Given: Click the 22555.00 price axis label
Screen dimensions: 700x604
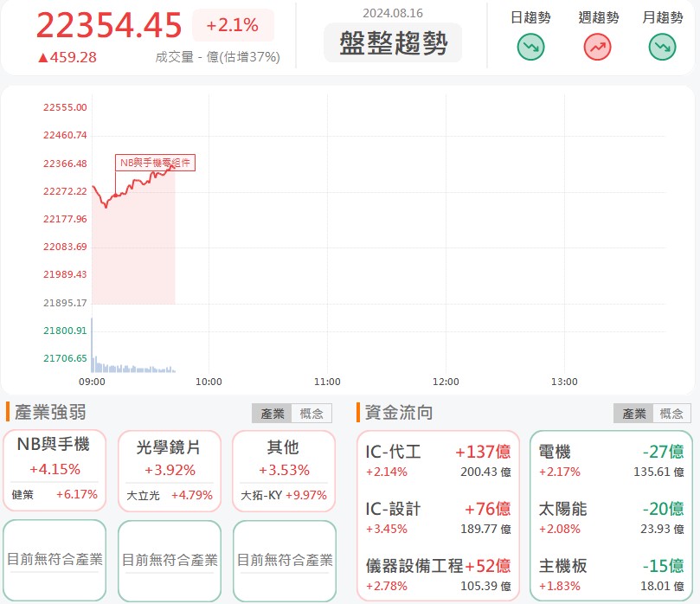Looking at the screenshot, I should [65, 107].
